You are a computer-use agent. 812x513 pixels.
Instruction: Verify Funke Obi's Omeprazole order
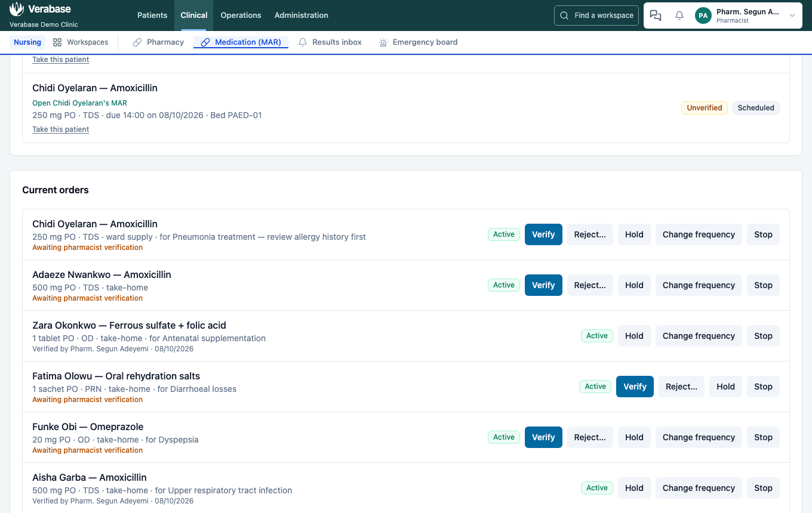pos(543,437)
